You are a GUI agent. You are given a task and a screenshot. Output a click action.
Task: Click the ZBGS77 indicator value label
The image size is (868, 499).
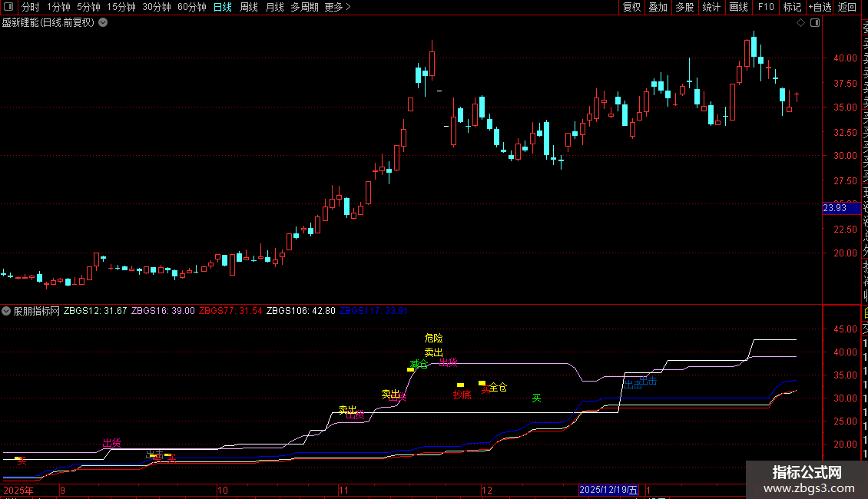(230, 311)
